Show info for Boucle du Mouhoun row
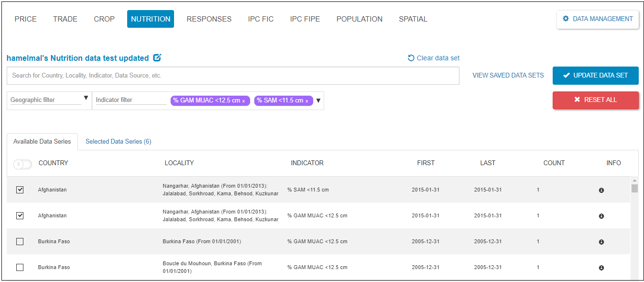Screen dimensions: 644x282 pyautogui.click(x=601, y=268)
